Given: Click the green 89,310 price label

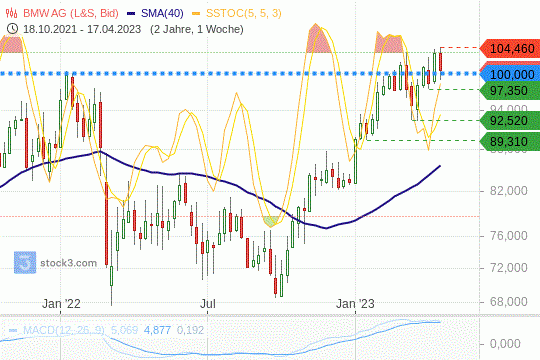Looking at the screenshot, I should [510, 141].
